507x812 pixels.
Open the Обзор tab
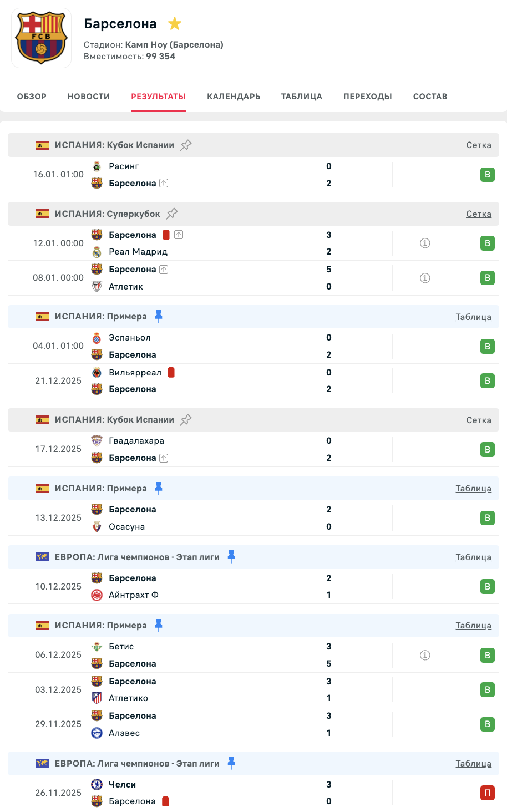(32, 97)
